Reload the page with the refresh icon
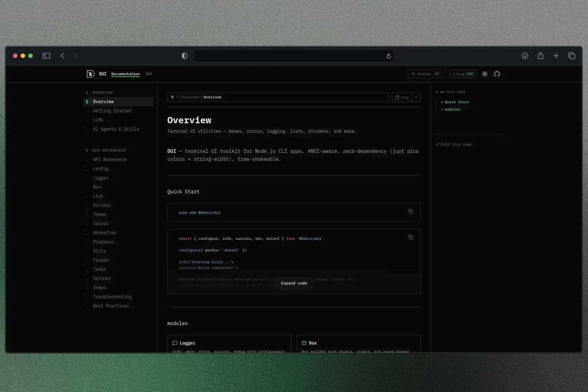Viewport: 588px width, 392px height. [x=389, y=56]
